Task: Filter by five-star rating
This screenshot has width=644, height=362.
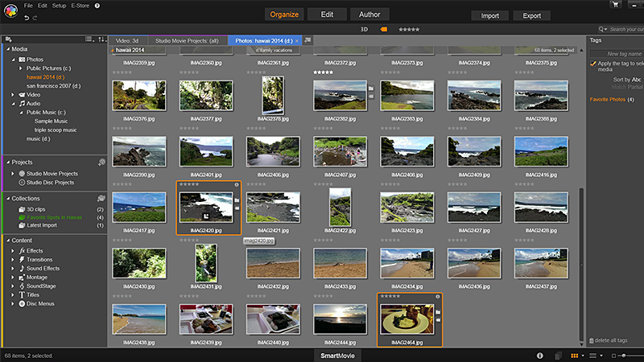Action: coord(408,29)
